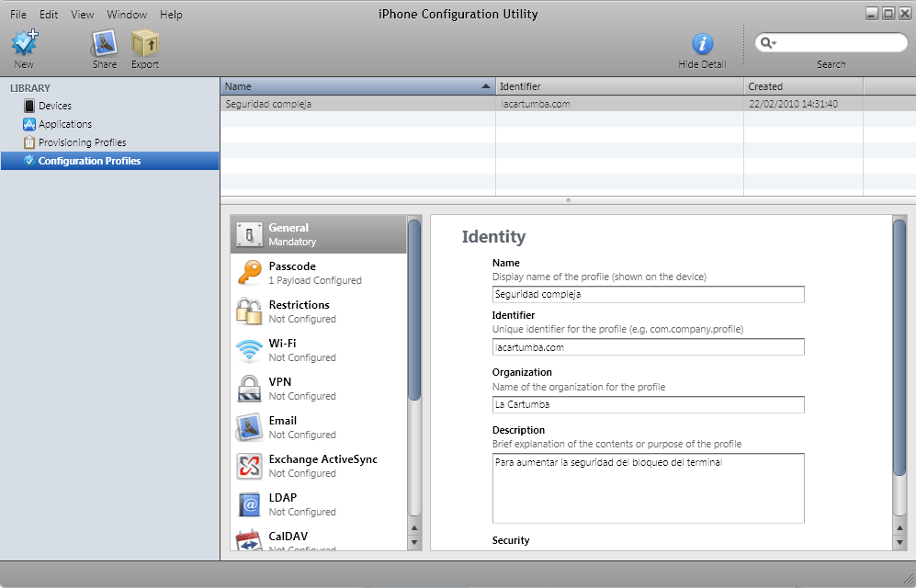
Task: Select the Email stamp icon
Action: (250, 427)
